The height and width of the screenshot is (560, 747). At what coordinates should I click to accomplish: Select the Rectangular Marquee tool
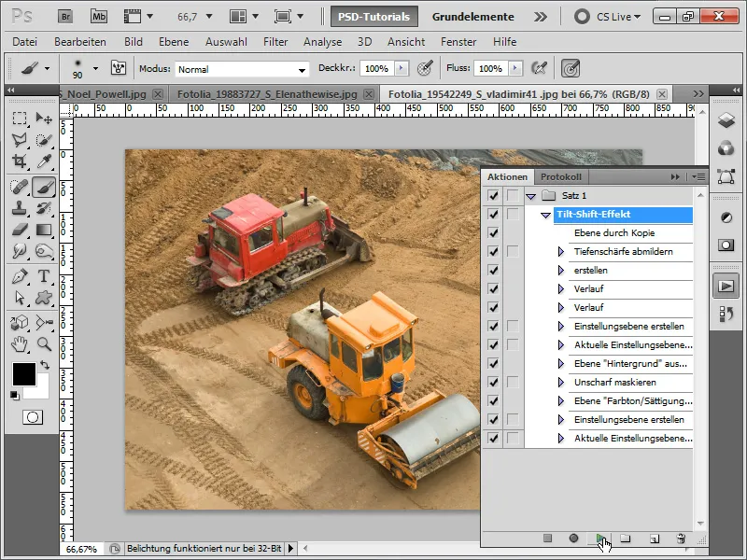click(x=20, y=119)
